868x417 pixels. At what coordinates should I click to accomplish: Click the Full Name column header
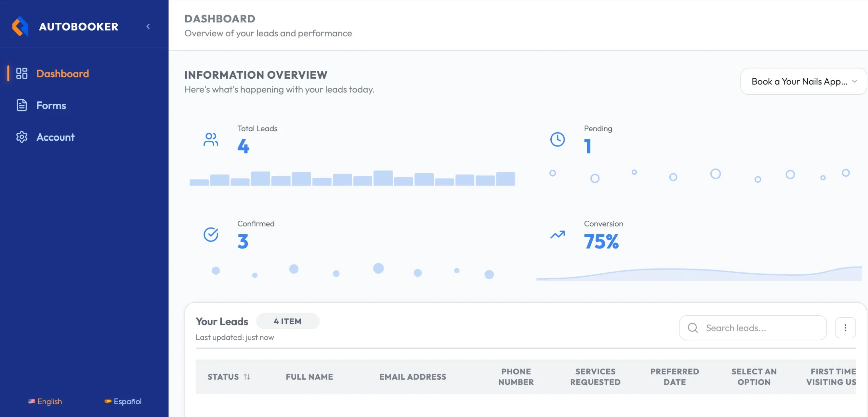pos(309,377)
